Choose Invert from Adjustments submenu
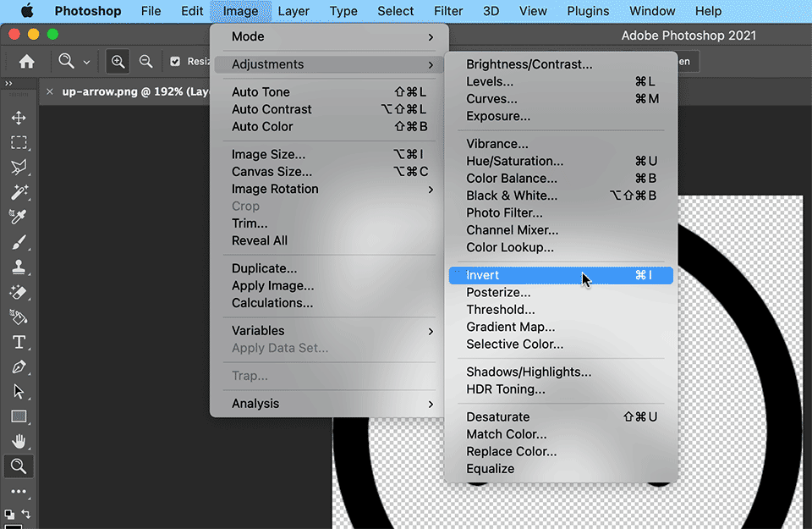This screenshot has width=812, height=529. (x=561, y=275)
